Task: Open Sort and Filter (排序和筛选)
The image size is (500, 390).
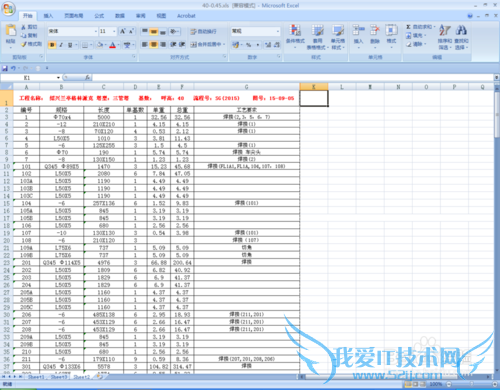Action: tap(445, 37)
